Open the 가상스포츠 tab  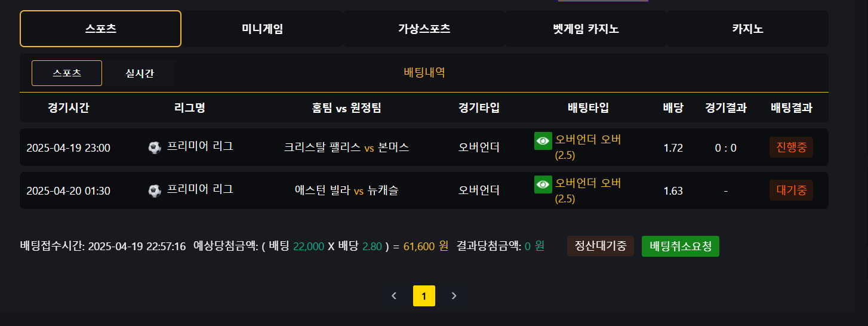tap(424, 29)
